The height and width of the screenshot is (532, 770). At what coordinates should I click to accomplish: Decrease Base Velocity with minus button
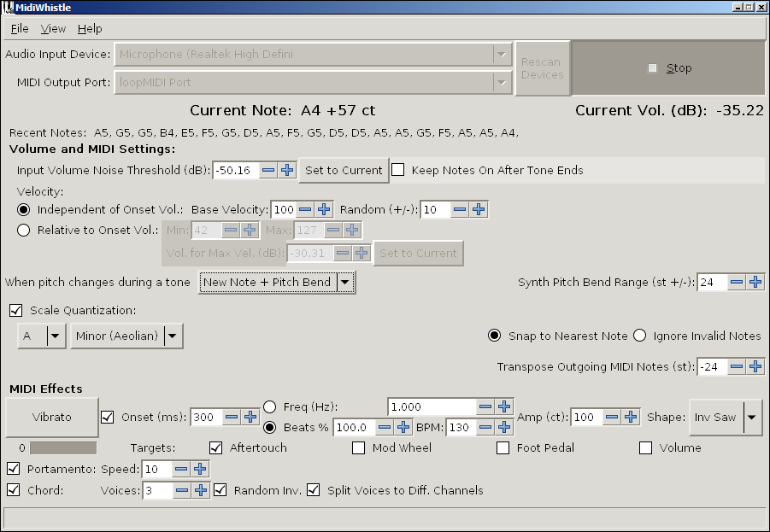[305, 209]
